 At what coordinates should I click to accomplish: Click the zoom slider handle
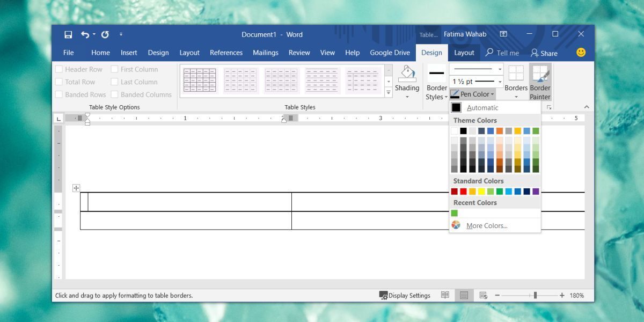pos(535,295)
